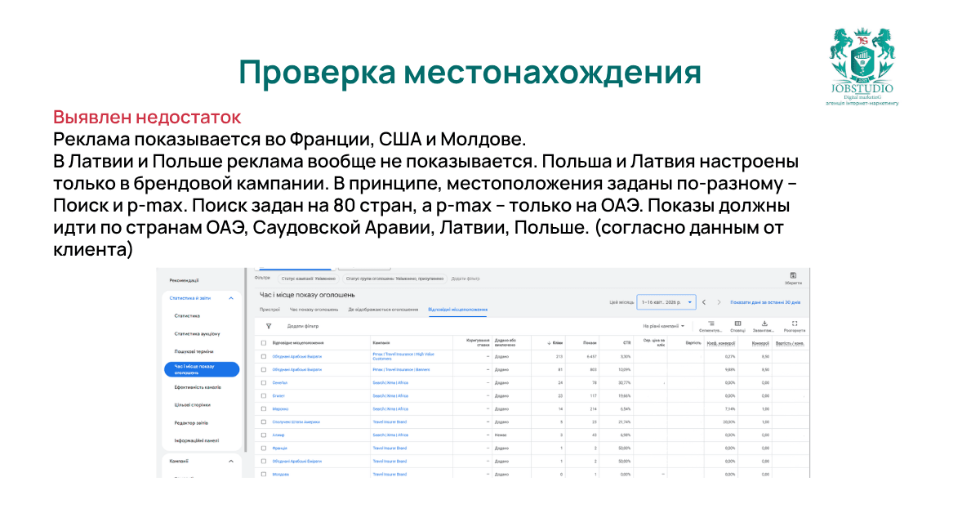Click the Покази column header
The image size is (980, 513).
click(x=590, y=342)
